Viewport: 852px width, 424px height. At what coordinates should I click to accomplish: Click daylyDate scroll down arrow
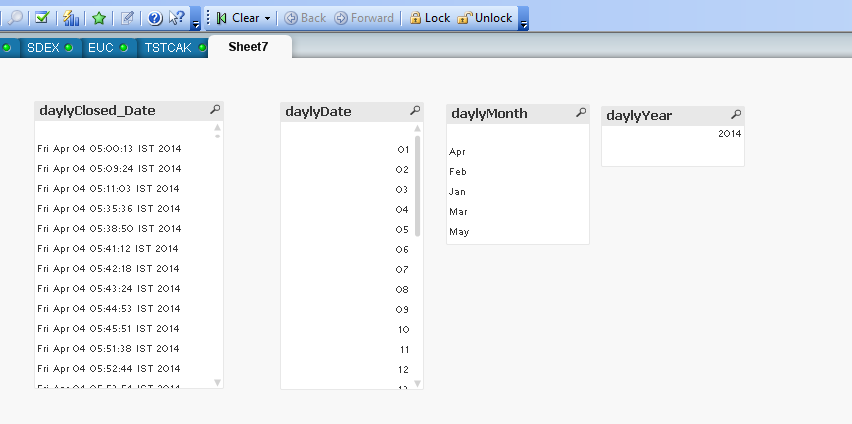[x=417, y=384]
